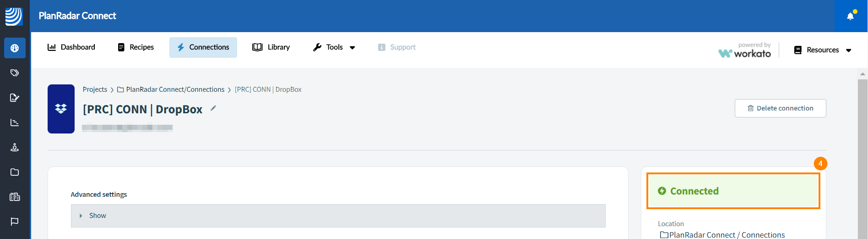
Task: Click the [PRC] CONN | DropBox breadcrumb
Action: click(x=268, y=89)
